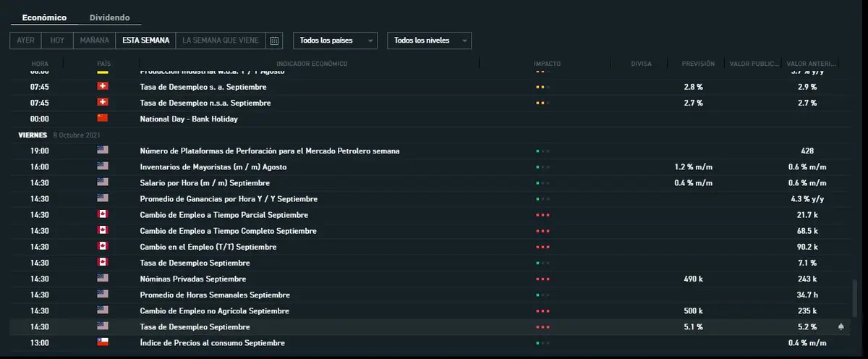Select the Promedio de Horas Semanales Septiembre row
Screen dimensions: 868x359
pos(215,295)
